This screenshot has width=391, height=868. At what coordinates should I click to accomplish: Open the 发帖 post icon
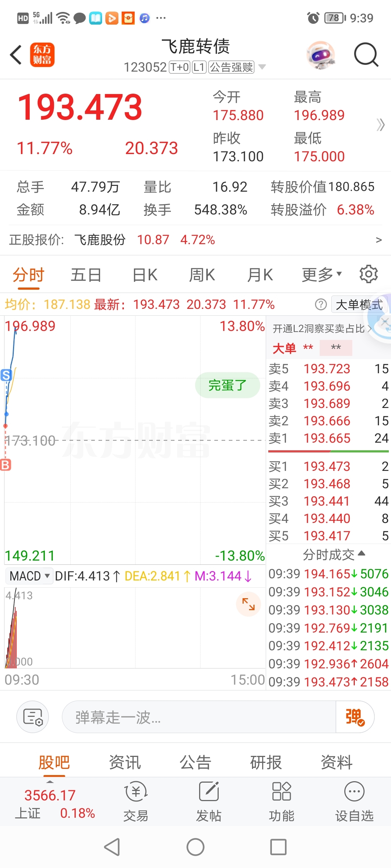(209, 801)
